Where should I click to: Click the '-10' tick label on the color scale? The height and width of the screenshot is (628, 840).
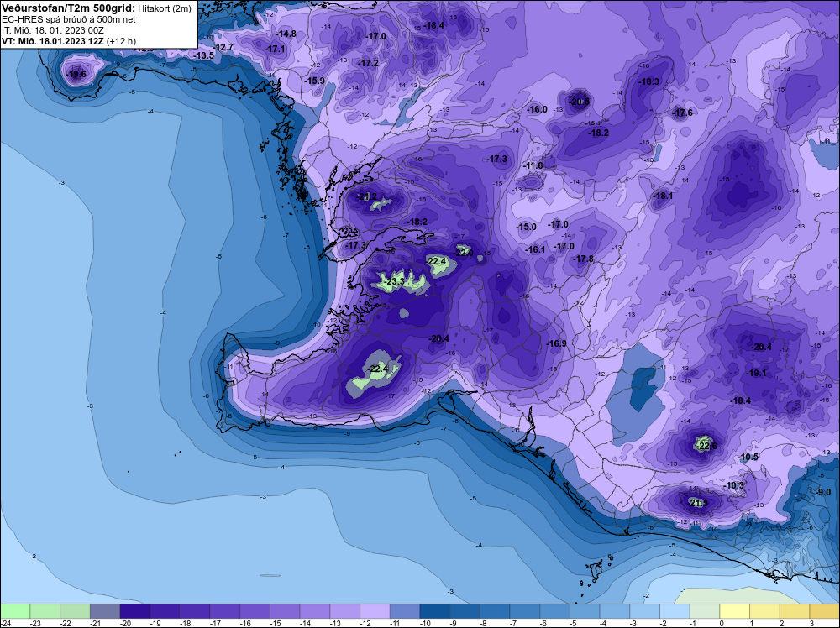[x=427, y=623]
